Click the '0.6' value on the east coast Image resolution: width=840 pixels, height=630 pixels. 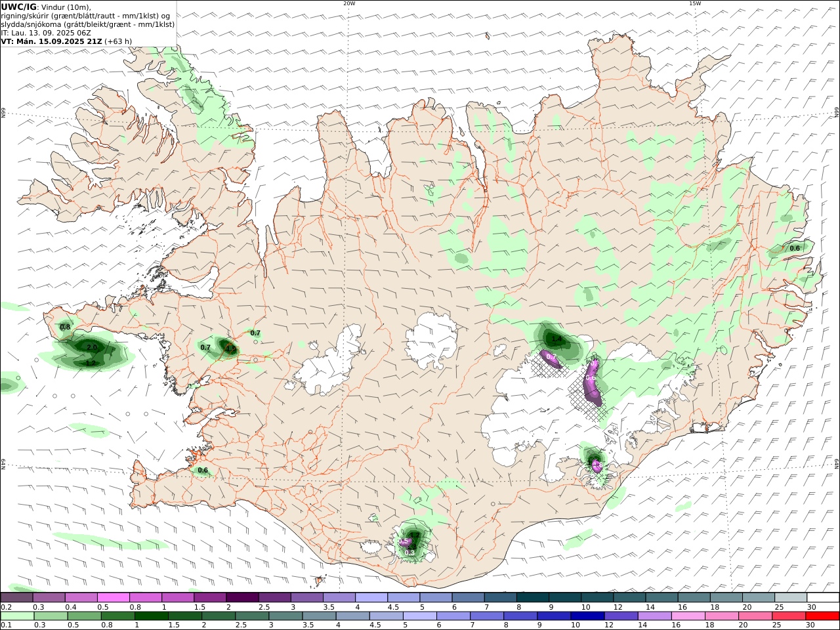coord(795,248)
